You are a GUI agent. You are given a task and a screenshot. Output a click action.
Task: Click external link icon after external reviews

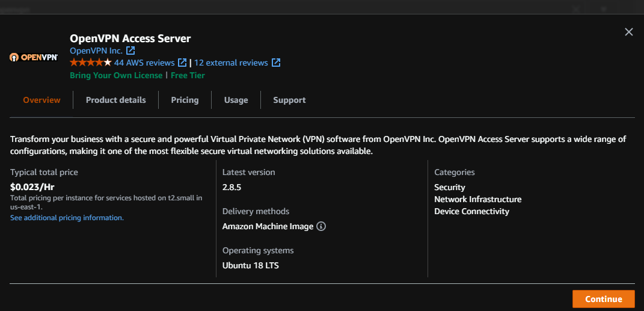(276, 63)
